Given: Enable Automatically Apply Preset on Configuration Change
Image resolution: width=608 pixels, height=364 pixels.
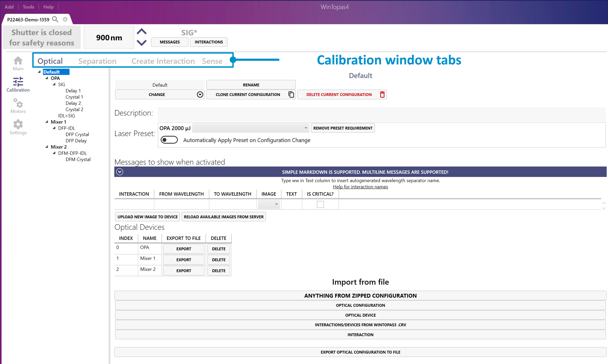Looking at the screenshot, I should pyautogui.click(x=169, y=140).
